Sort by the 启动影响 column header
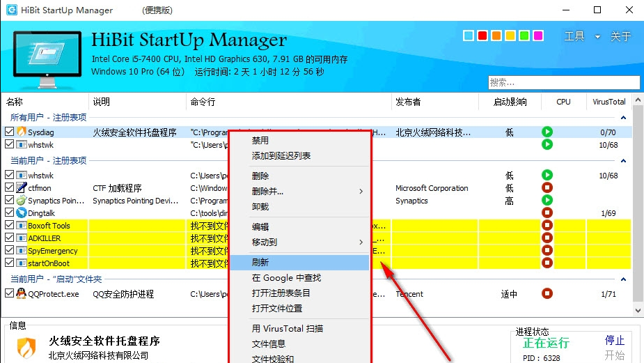Viewport: 644px width, 363px height. pos(510,102)
